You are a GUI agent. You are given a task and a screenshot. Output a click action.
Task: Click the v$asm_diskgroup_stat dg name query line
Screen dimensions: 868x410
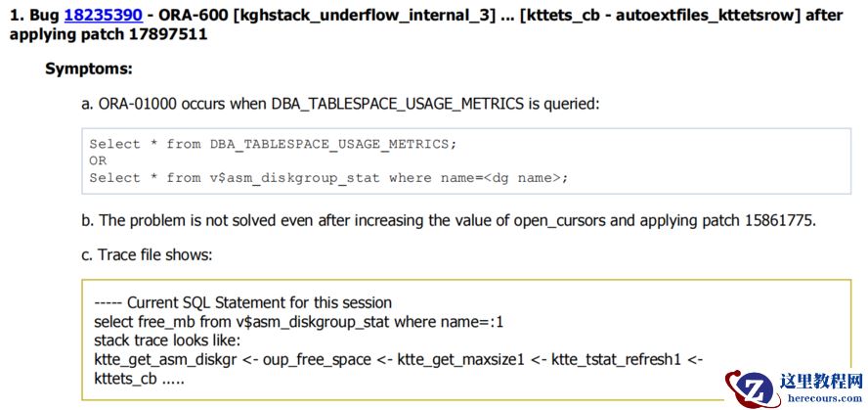[328, 177]
